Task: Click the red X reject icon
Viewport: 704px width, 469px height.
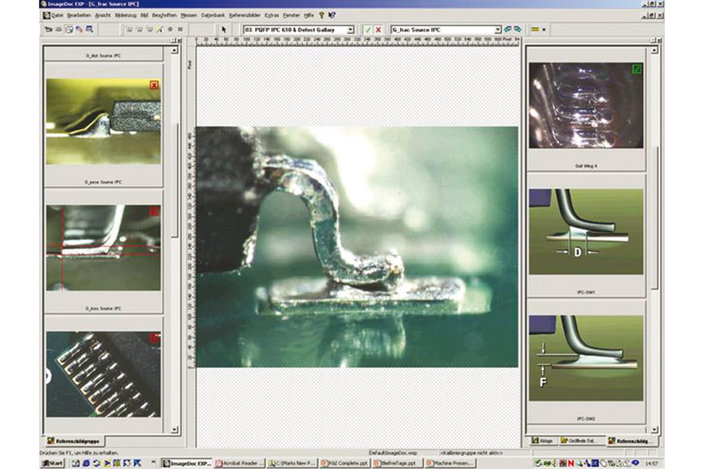Action: point(378,30)
